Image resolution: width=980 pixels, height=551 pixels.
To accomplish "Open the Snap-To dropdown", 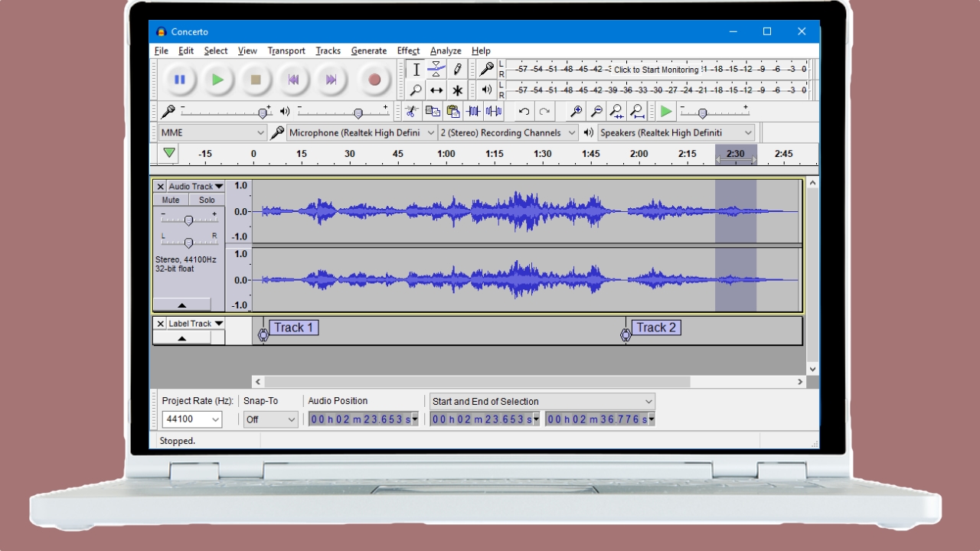I will [x=270, y=419].
